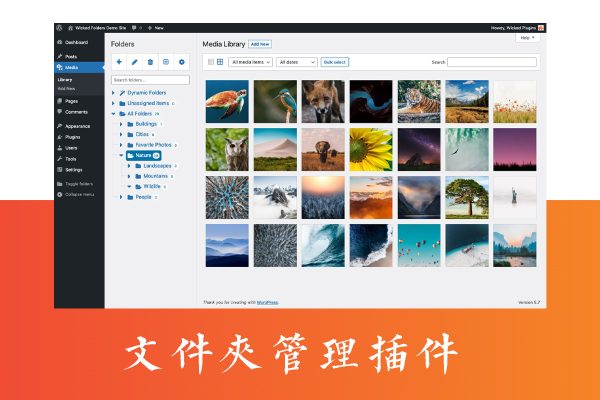Click the Bulk select button
This screenshot has height=400, width=600.
pos(335,62)
